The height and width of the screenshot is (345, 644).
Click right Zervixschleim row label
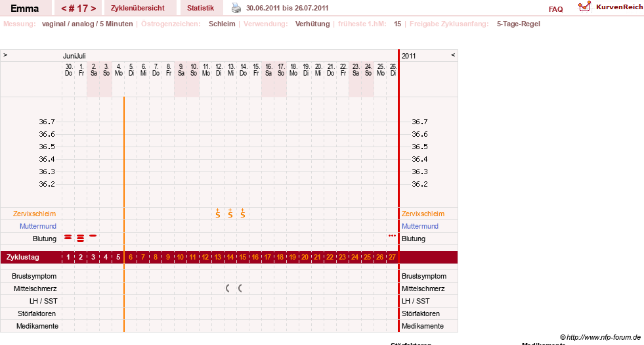[x=423, y=214]
